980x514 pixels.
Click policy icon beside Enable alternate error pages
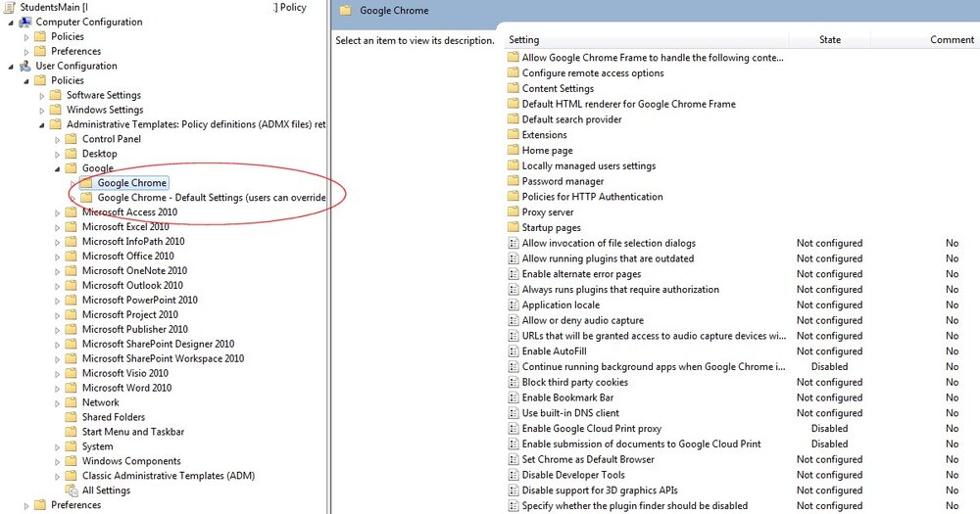point(514,273)
